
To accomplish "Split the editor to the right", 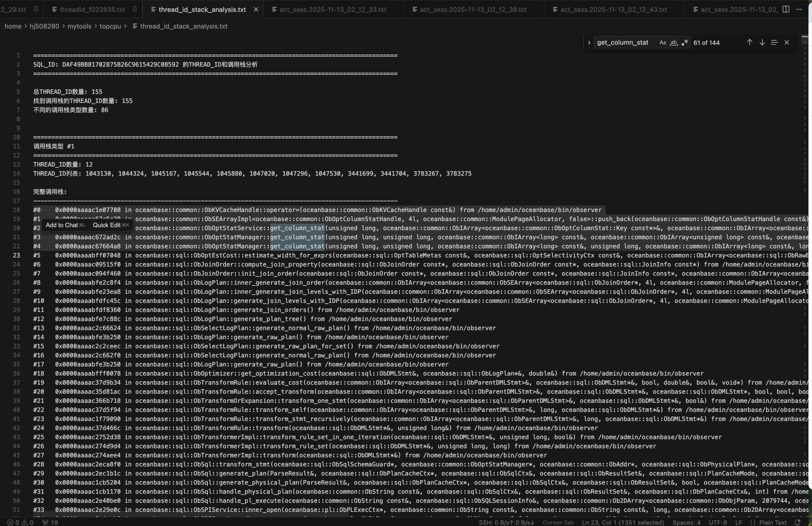I will click(x=786, y=9).
